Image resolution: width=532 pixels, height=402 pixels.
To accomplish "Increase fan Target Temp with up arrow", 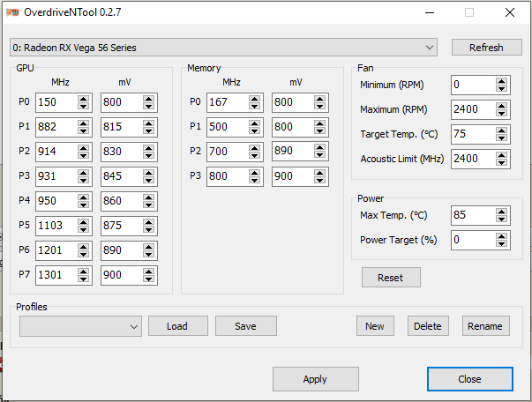I will 501,130.
